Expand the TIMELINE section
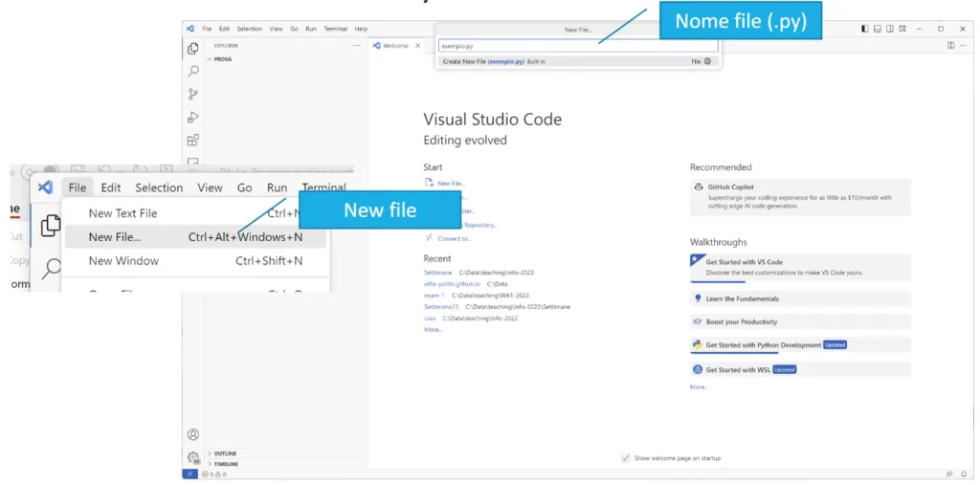 point(226,464)
